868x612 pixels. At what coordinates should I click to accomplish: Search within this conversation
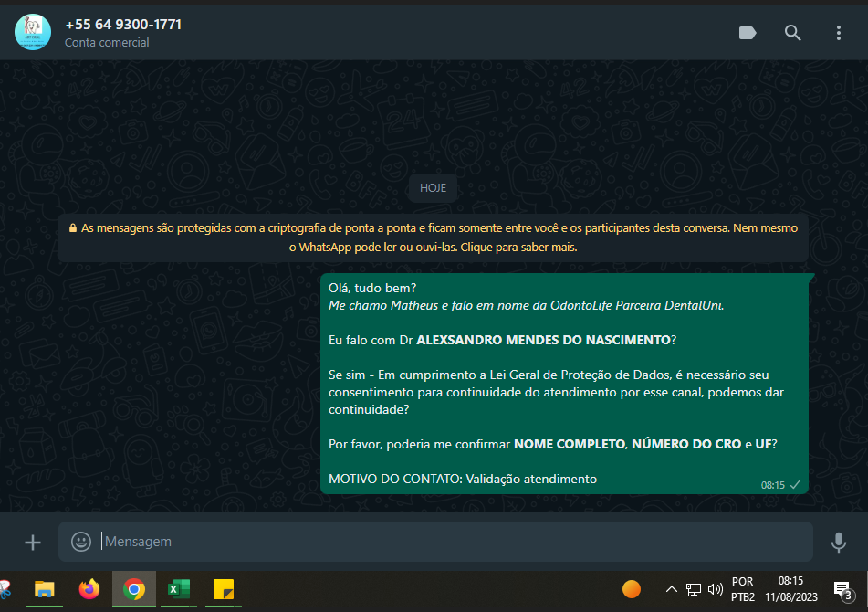(x=793, y=33)
